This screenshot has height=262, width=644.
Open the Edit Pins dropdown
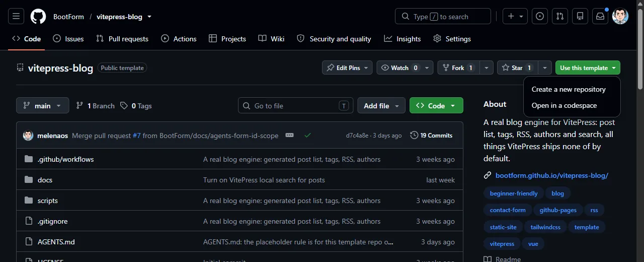[347, 68]
